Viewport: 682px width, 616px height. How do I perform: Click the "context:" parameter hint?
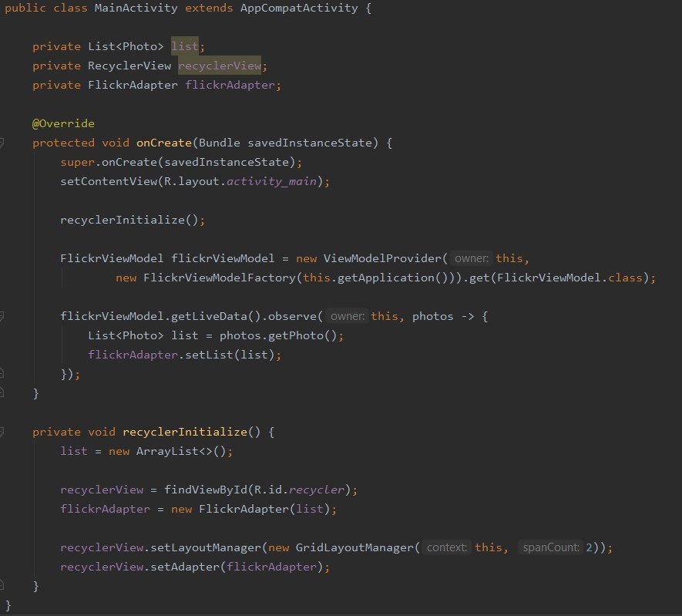(x=447, y=547)
